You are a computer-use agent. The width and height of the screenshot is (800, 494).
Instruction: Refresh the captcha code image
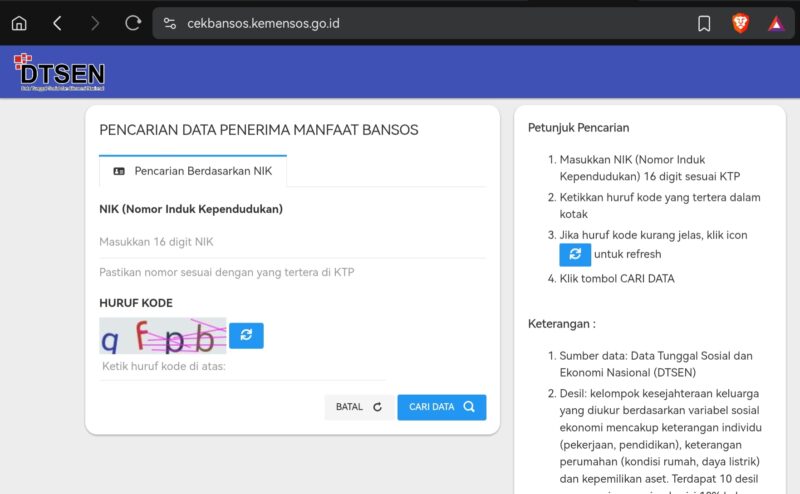[246, 335]
